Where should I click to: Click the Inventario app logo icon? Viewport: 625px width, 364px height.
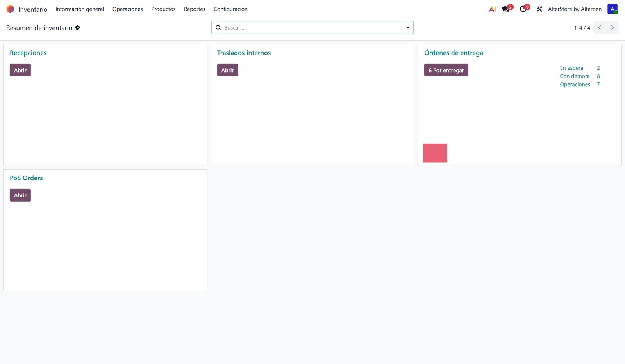(x=10, y=9)
